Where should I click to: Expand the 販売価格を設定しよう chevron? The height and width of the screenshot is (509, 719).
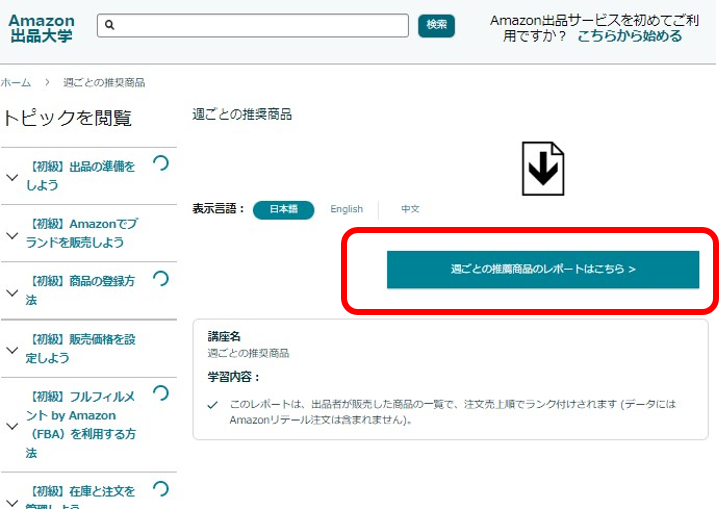click(x=12, y=350)
